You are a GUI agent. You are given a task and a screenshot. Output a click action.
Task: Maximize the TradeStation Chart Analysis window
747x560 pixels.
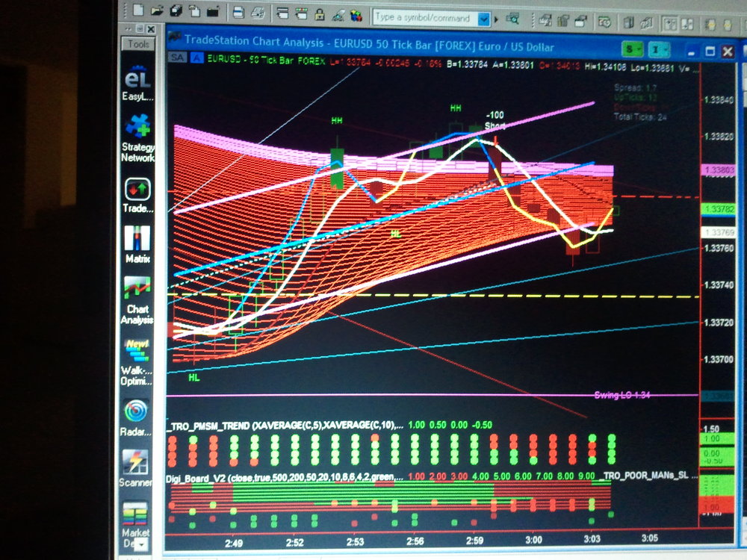coord(710,51)
